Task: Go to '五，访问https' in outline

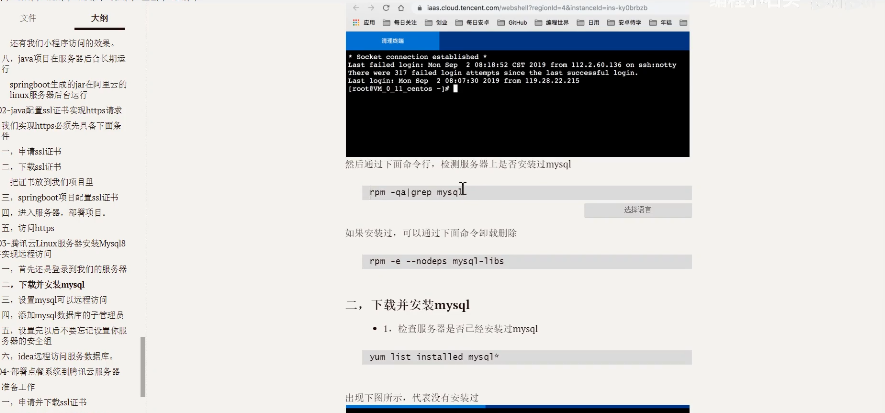Action: tap(28, 228)
